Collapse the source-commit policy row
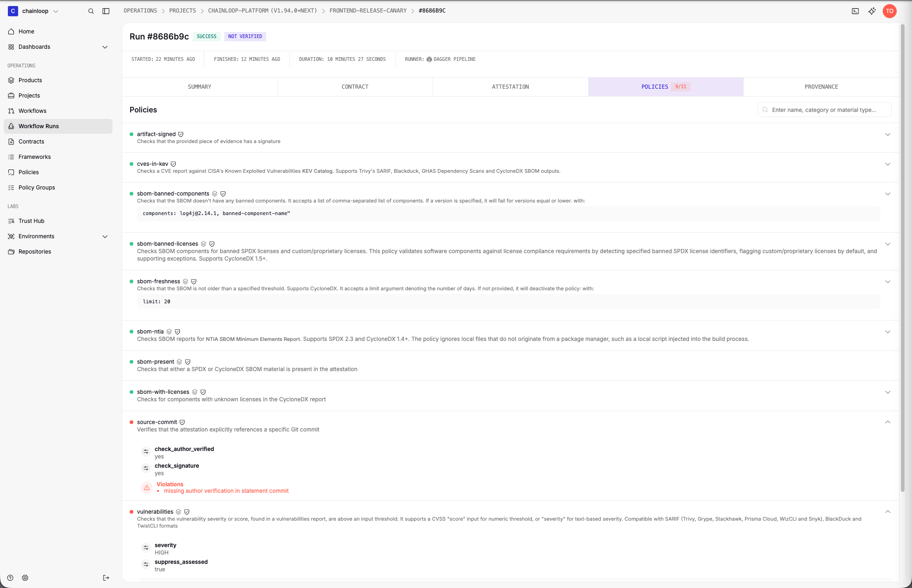The image size is (912, 588). point(888,422)
